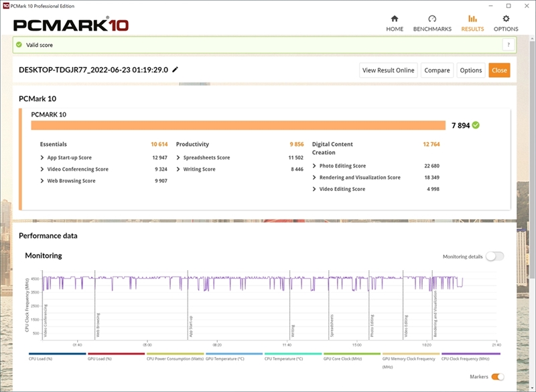The height and width of the screenshot is (392, 536).
Task: Open the Home section
Action: 395,23
